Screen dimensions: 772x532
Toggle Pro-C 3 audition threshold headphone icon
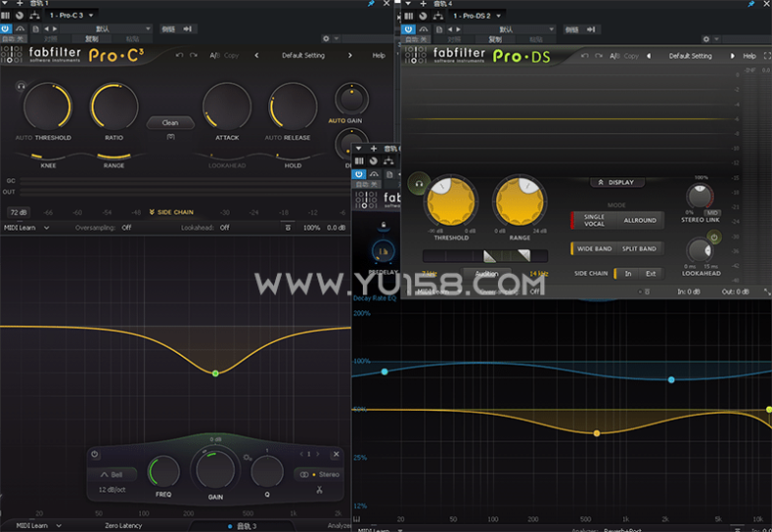21,86
